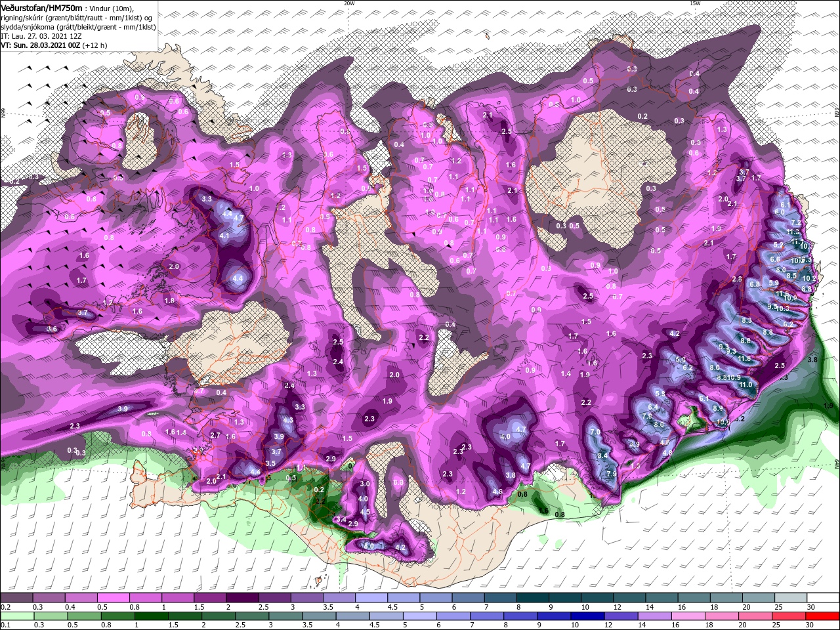The image size is (840, 630).
Task: Click the Veðurstofan/HM750m title text
Action: 41,7
